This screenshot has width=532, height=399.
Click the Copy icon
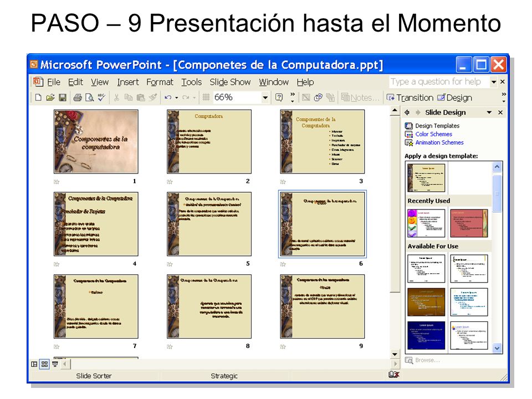[x=129, y=98]
